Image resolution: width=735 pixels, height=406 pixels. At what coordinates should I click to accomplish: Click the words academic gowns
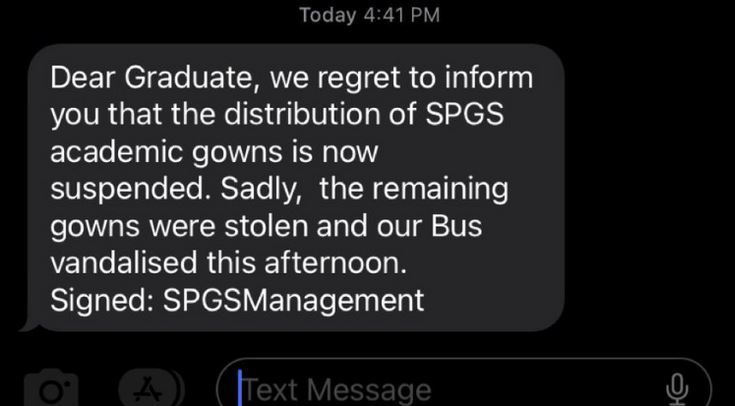(174, 152)
